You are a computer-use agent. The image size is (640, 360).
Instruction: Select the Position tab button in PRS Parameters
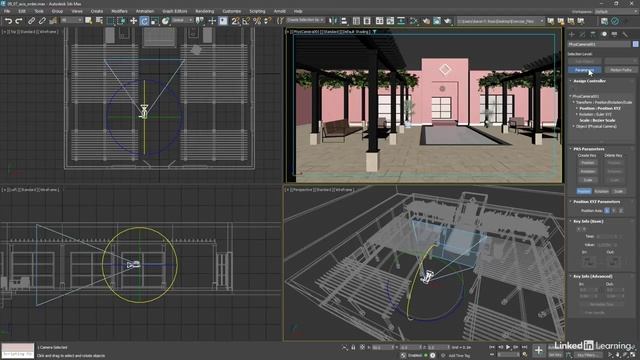tap(584, 191)
